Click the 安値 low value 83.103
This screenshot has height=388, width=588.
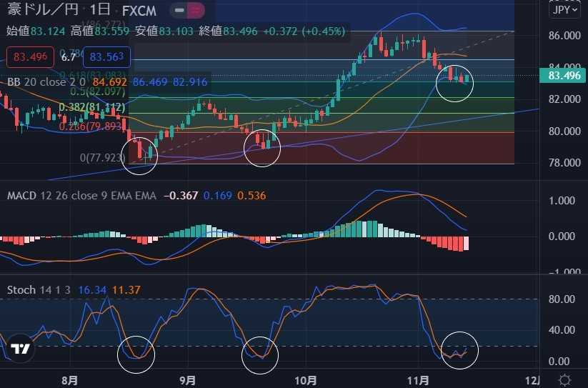176,31
